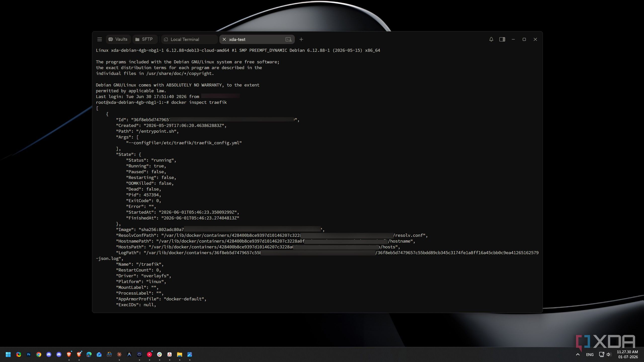Open the clock showing 11.27.30 AM
Image resolution: width=644 pixels, height=362 pixels.
pos(627,354)
